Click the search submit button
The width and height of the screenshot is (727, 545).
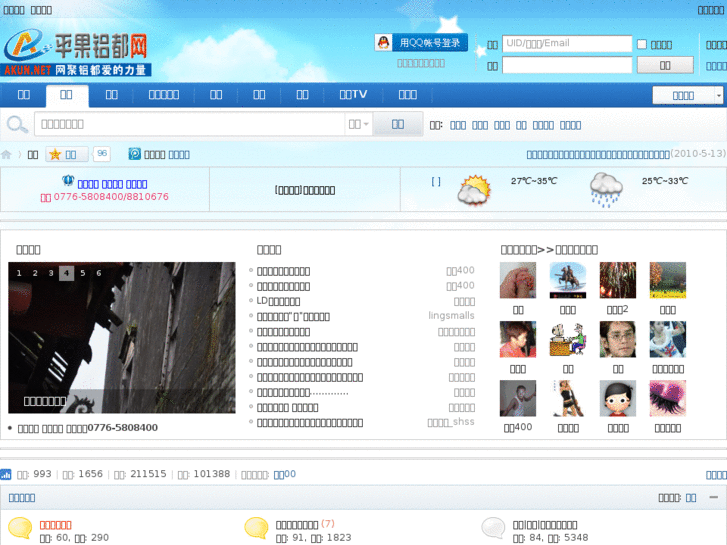click(398, 124)
